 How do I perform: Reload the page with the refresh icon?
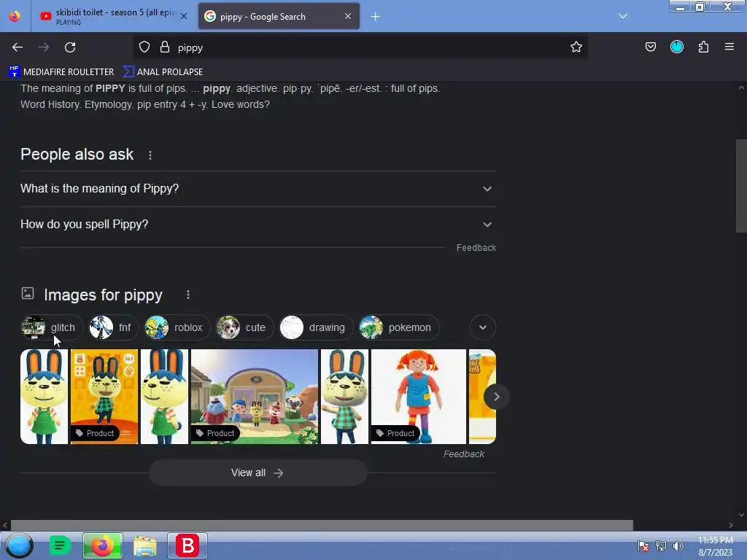coord(70,47)
